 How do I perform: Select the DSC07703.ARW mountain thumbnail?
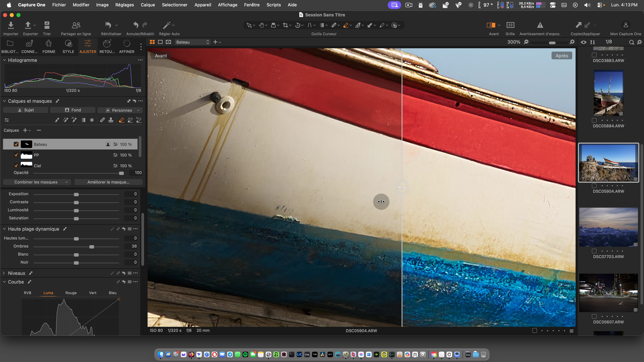(x=608, y=227)
